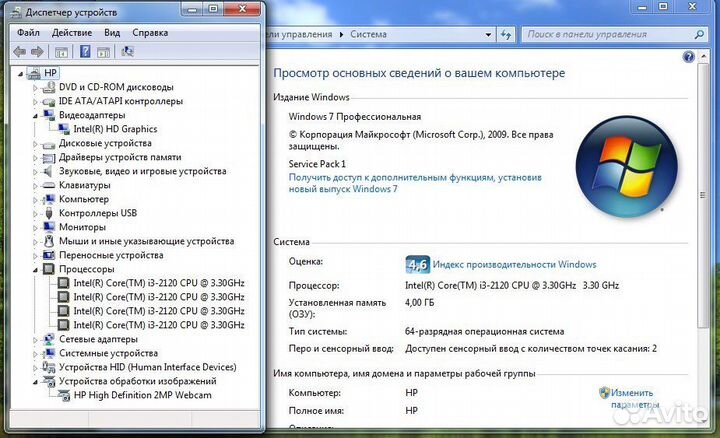Viewport: 720px width, 438px height.
Task: Click the Help question-mark toolbar icon in Device Manager
Action: coord(85,51)
